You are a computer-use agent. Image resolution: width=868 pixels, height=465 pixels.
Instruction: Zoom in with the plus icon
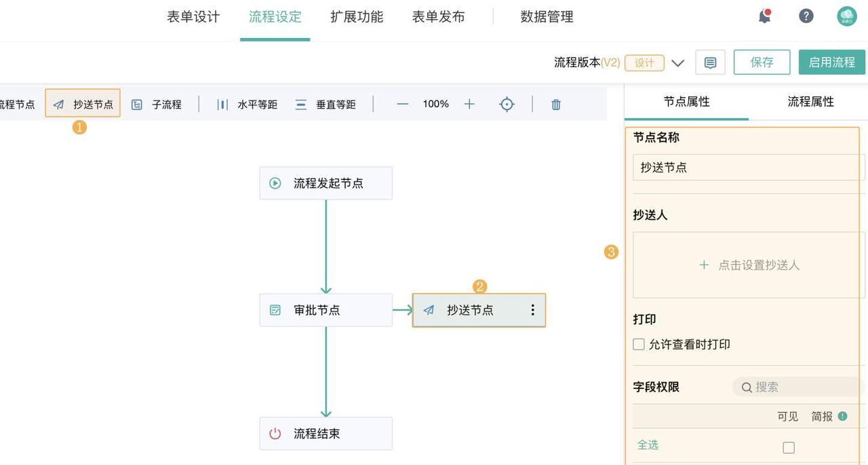pos(469,104)
